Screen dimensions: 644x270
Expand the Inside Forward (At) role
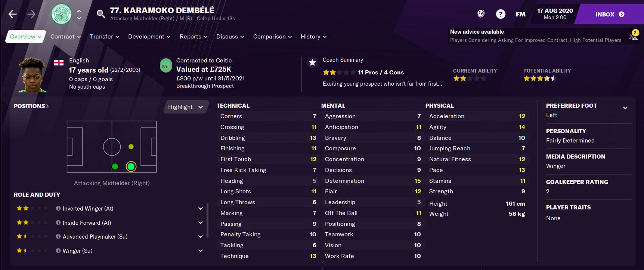[201, 223]
